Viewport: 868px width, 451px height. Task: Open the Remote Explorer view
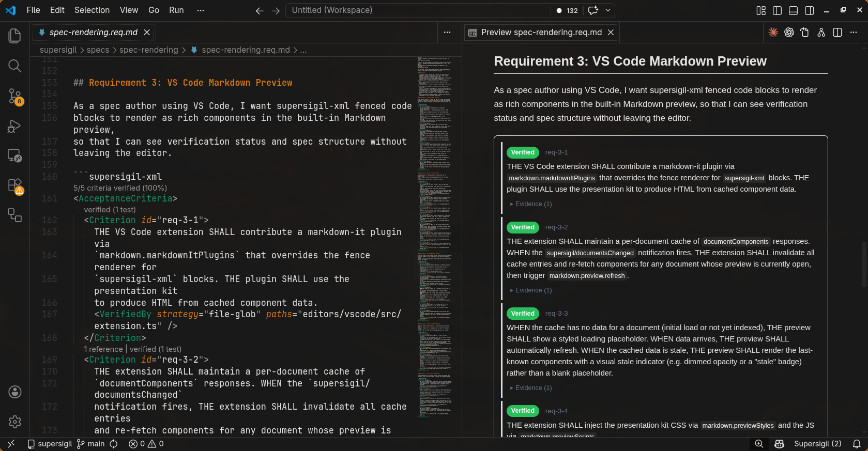15,155
